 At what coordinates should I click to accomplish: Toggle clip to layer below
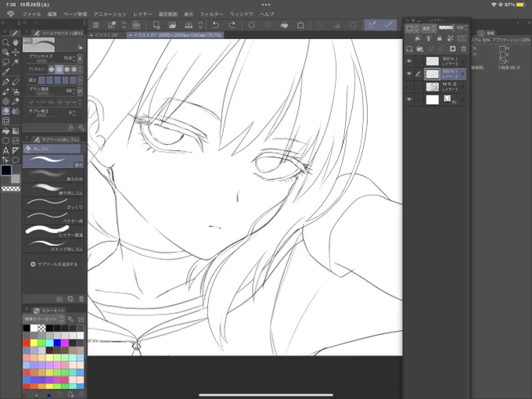point(418,38)
